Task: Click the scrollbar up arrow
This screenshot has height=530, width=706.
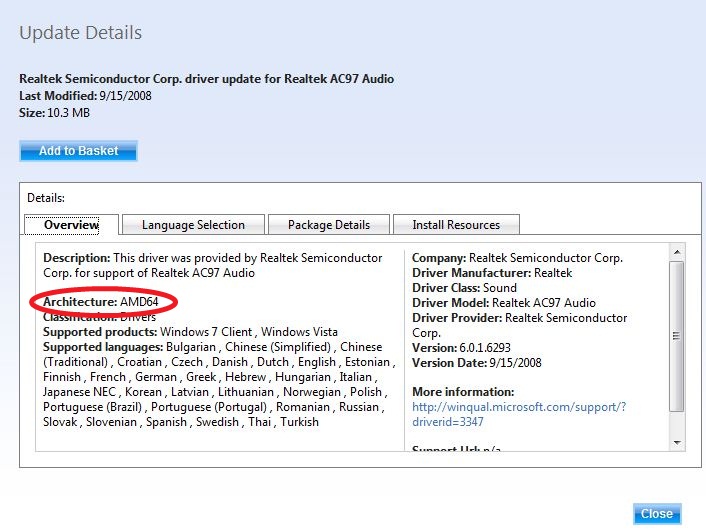Action: click(x=677, y=252)
